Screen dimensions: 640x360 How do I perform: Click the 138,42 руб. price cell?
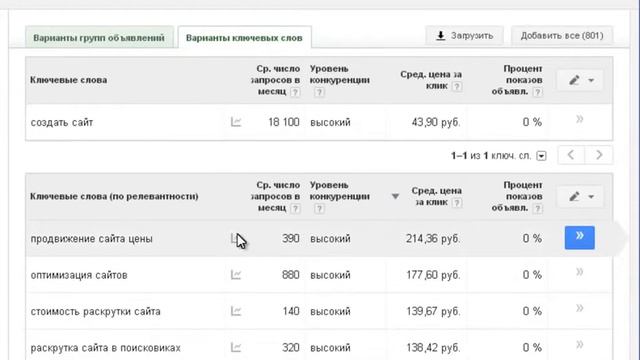(x=433, y=347)
